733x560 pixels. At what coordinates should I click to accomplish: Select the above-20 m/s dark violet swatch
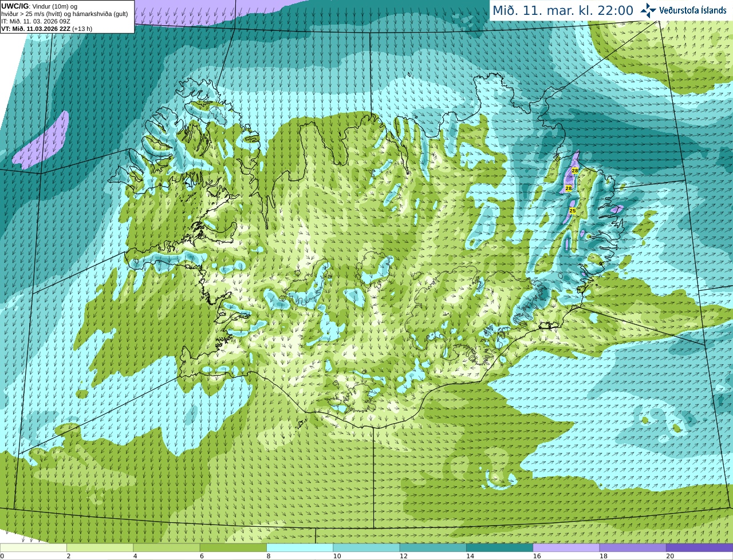point(699,547)
